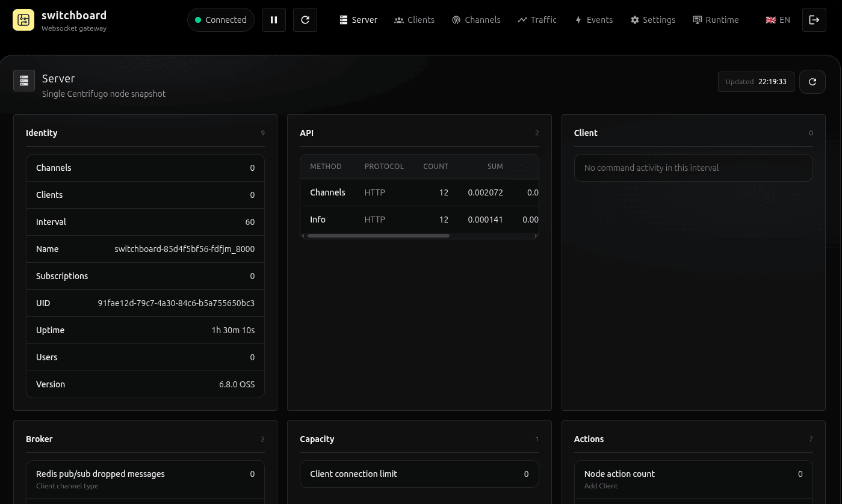Open the Traffic tab
Image resolution: width=842 pixels, height=504 pixels.
coord(537,20)
